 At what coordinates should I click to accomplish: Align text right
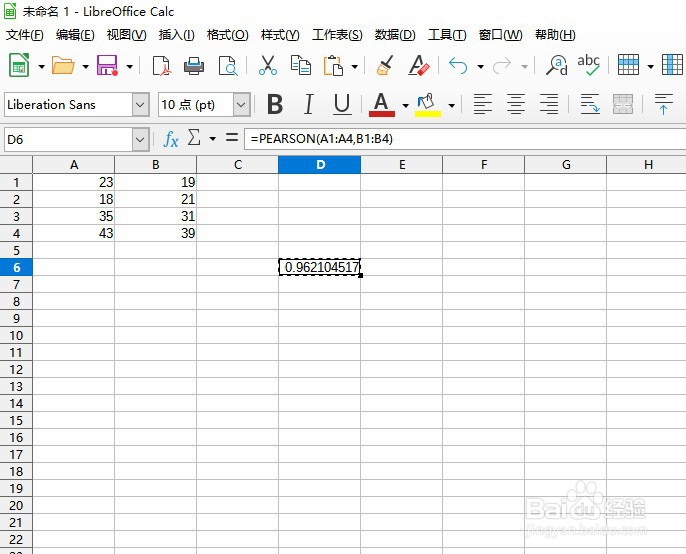(x=549, y=104)
